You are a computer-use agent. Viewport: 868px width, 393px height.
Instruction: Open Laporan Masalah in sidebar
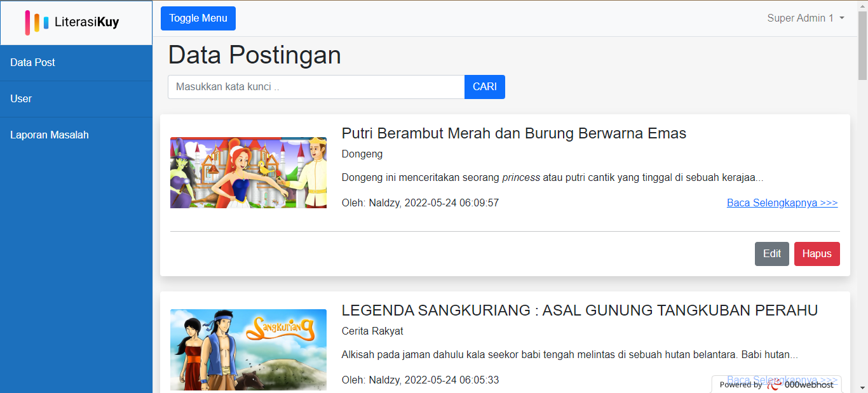[x=76, y=135]
